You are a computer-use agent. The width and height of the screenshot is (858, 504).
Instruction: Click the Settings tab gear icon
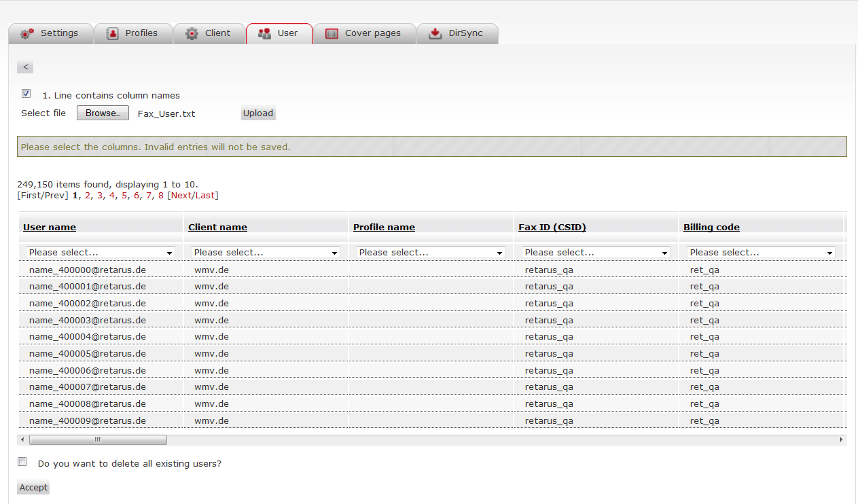point(27,33)
